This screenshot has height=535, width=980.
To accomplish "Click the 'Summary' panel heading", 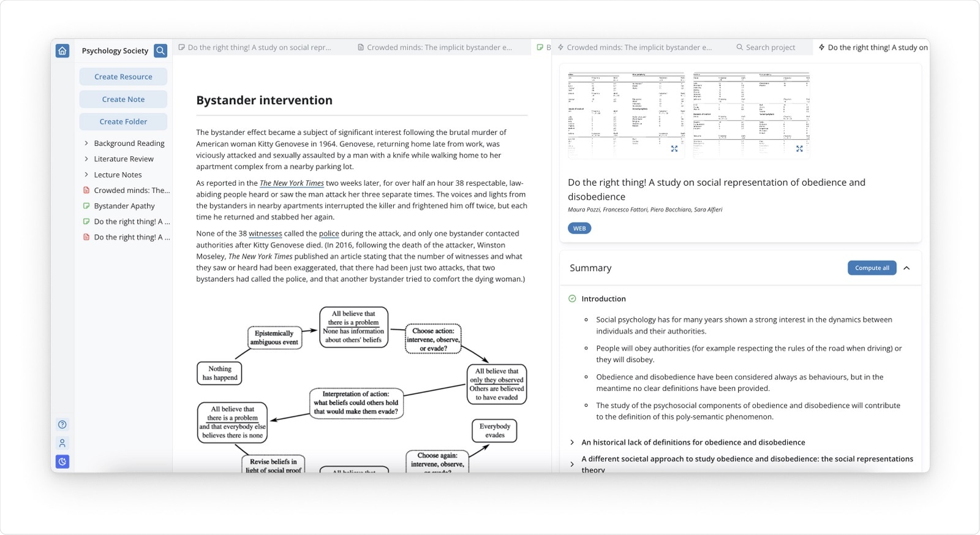I will (x=590, y=268).
